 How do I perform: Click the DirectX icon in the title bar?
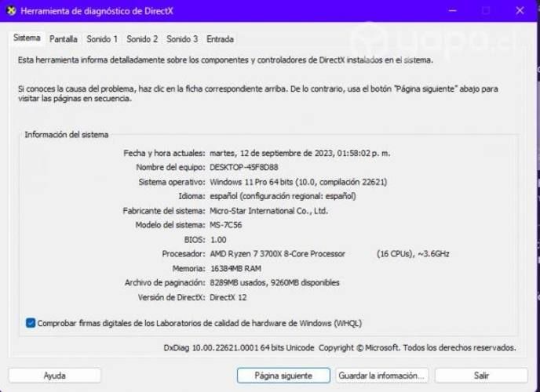pos(11,11)
